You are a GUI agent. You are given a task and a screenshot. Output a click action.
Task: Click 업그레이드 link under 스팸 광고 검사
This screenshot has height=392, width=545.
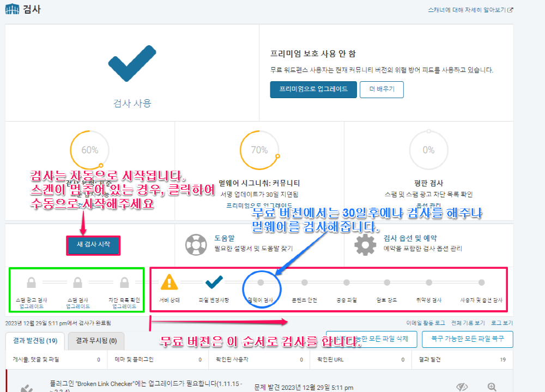[x=31, y=306]
